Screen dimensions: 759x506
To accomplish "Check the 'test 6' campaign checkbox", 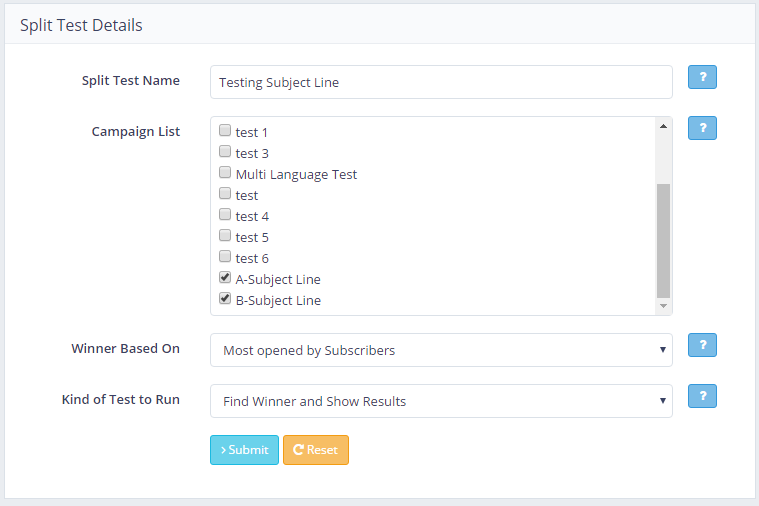I will pos(225,257).
